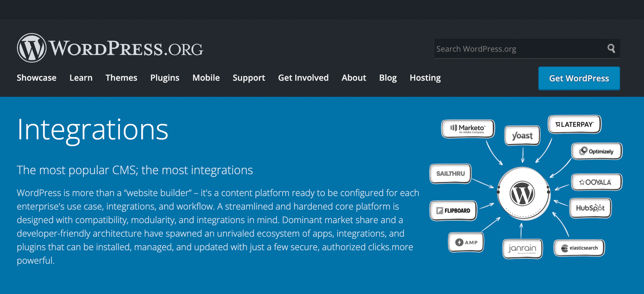Image resolution: width=644 pixels, height=294 pixels.
Task: Click the "The most popular CMS" subheading
Action: point(135,170)
